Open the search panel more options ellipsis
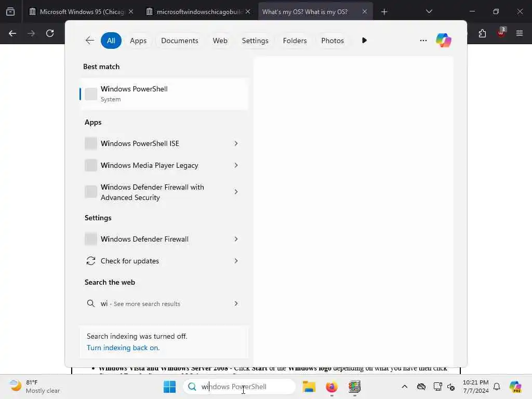 click(x=423, y=41)
